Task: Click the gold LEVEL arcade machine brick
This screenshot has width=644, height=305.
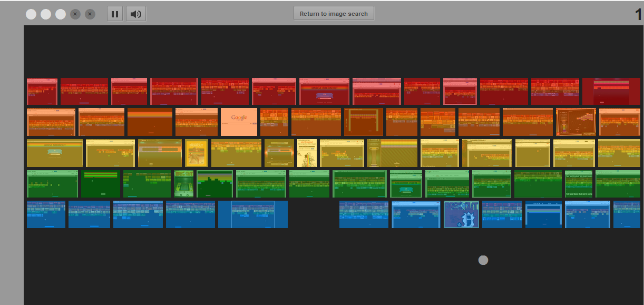Action: point(392,153)
